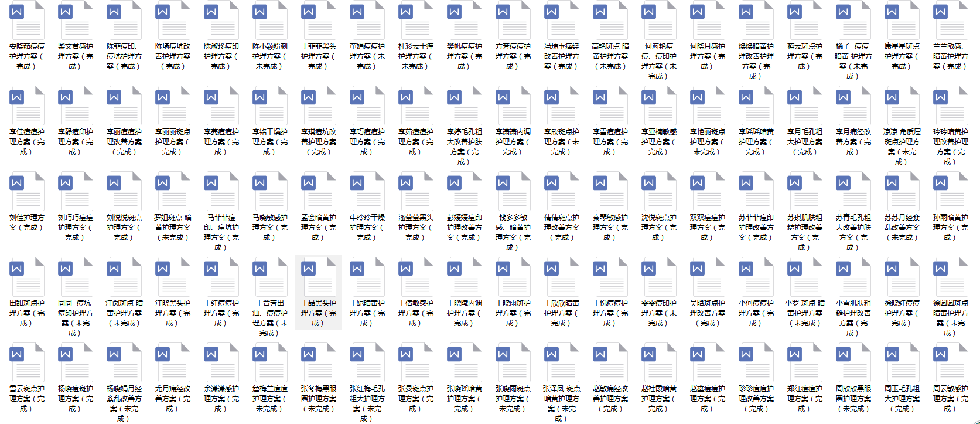Screen dimensions: 980x424
Task: Select the label 焕焕暗黄护理改善护理方案(完成)
Action: (756, 61)
